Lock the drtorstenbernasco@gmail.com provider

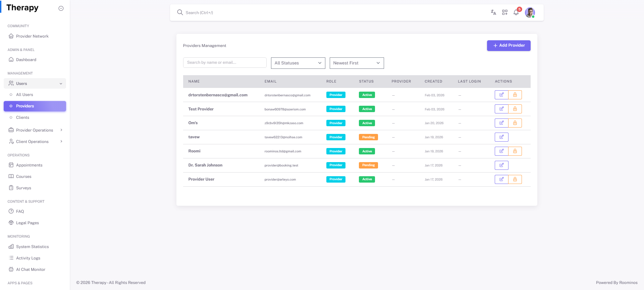point(515,95)
